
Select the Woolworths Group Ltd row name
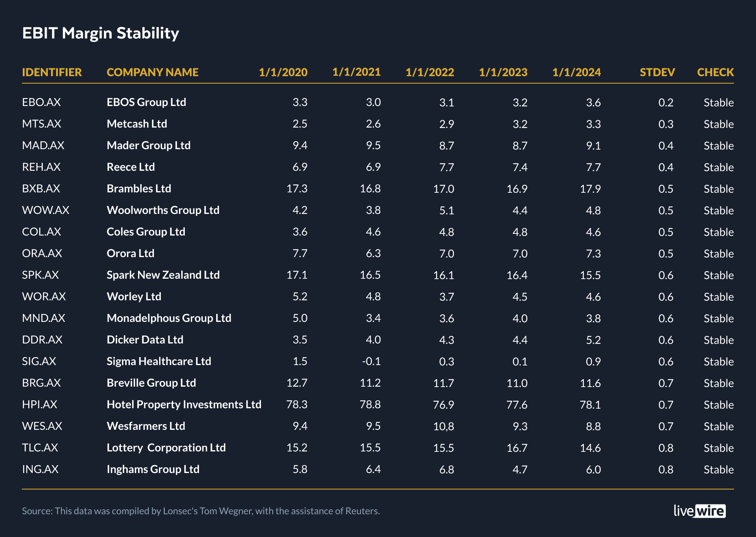(163, 210)
